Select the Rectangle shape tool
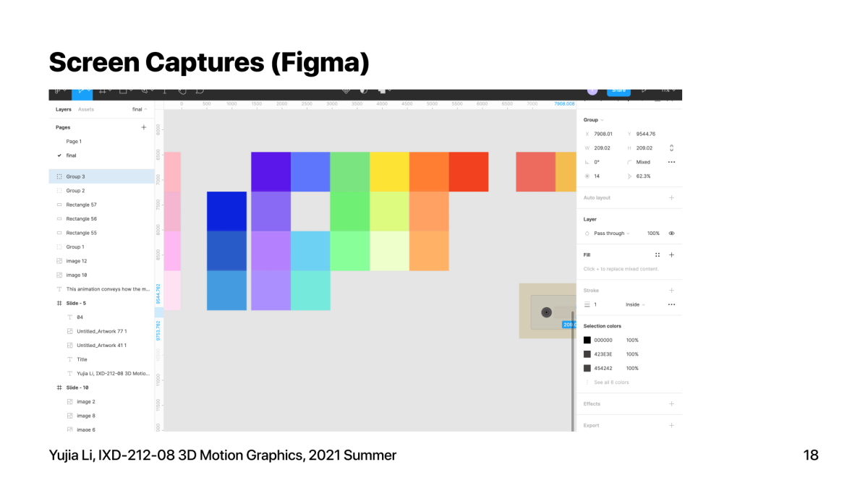 click(123, 92)
